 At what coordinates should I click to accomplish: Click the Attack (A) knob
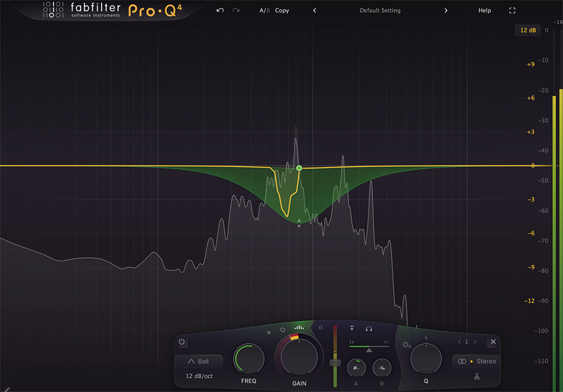pos(356,368)
